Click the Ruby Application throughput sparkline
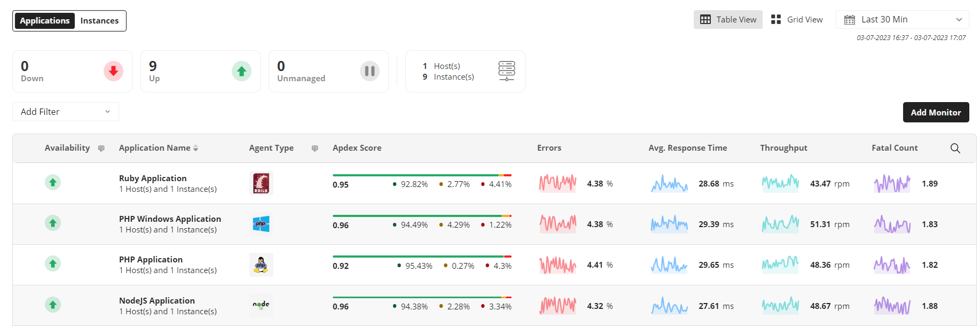The height and width of the screenshot is (326, 980). click(x=780, y=183)
